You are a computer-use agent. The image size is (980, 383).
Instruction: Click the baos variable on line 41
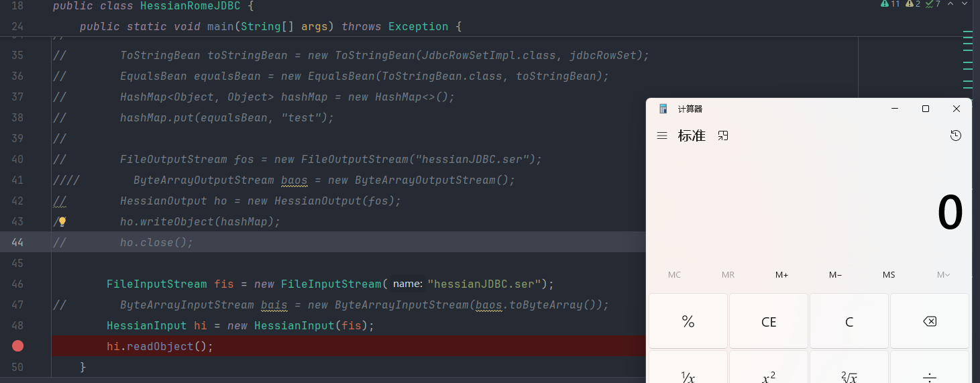(x=294, y=180)
